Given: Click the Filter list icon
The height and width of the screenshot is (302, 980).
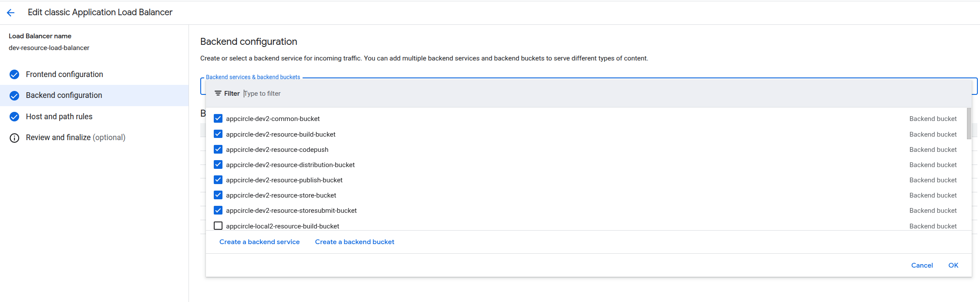Looking at the screenshot, I should coord(218,94).
